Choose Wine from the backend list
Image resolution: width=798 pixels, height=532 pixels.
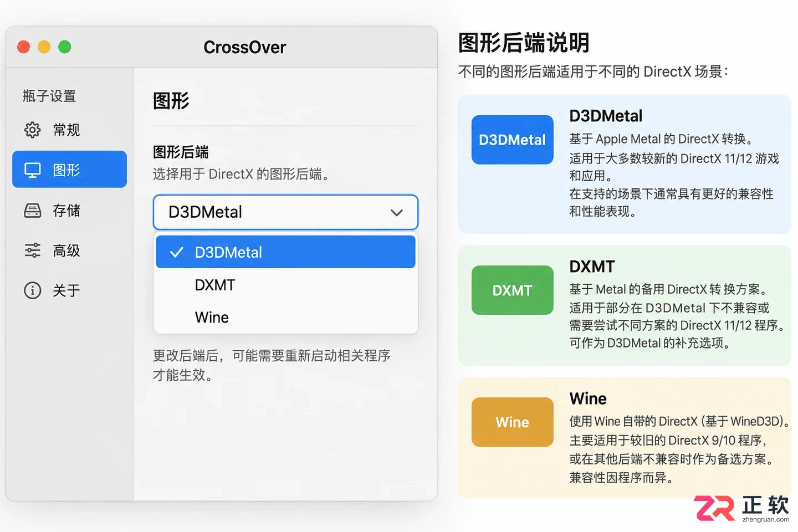coord(285,317)
